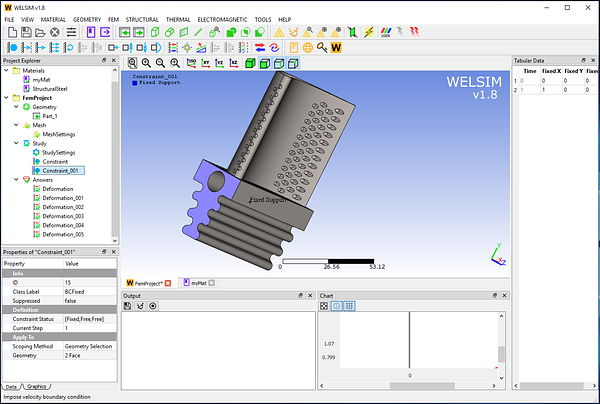Open the Scoping Method value dropdown

pos(90,346)
